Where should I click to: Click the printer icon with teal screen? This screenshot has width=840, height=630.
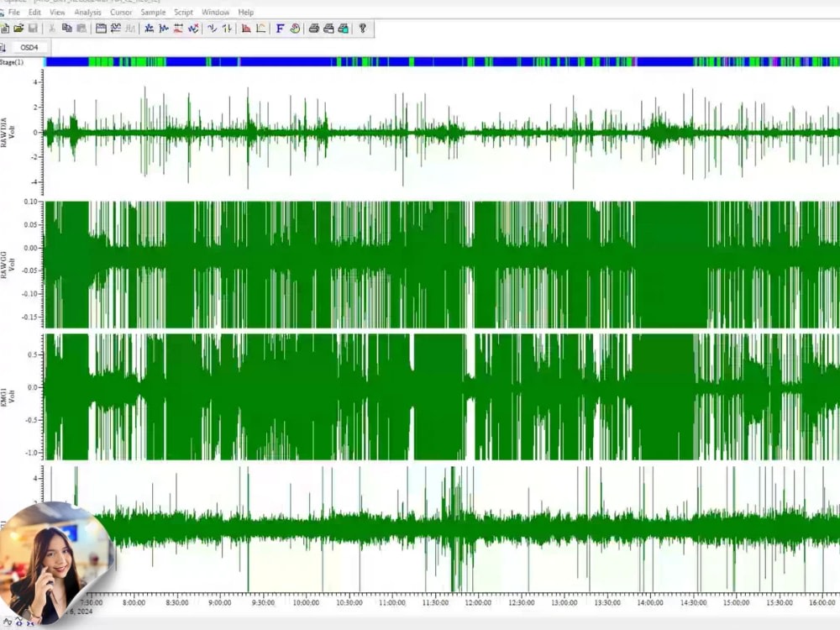(x=344, y=29)
